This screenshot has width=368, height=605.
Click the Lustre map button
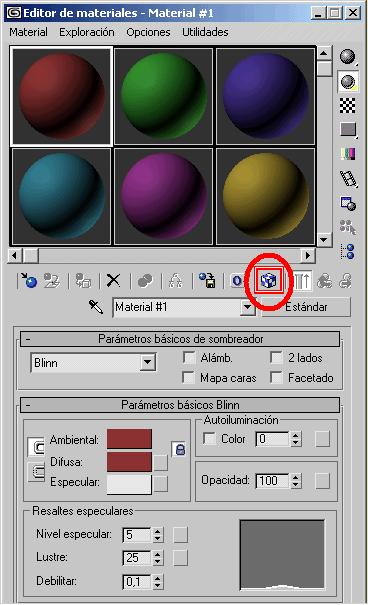pyautogui.click(x=181, y=558)
